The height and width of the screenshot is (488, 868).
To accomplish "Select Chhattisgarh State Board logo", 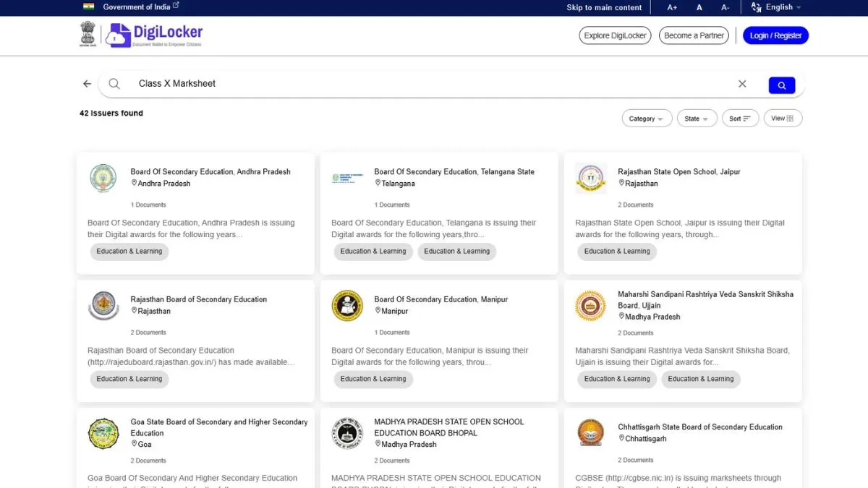I will coord(590,433).
